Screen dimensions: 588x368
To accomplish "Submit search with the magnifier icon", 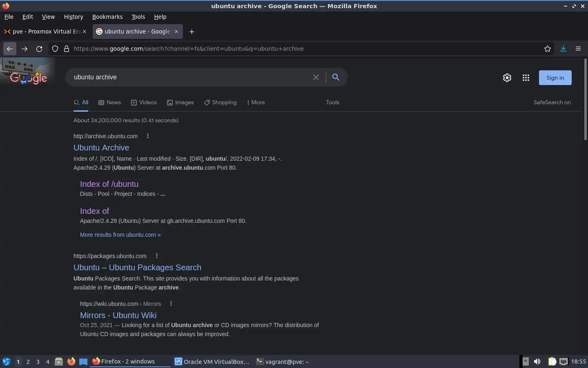I will coord(336,77).
